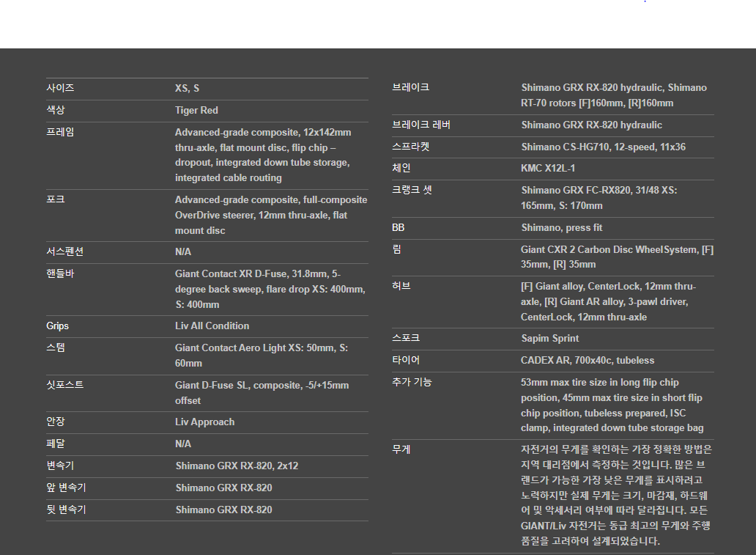The height and width of the screenshot is (555, 756).
Task: Select 'CADEX AR, 700x40c, tubeless' tire value
Action: [x=588, y=361]
